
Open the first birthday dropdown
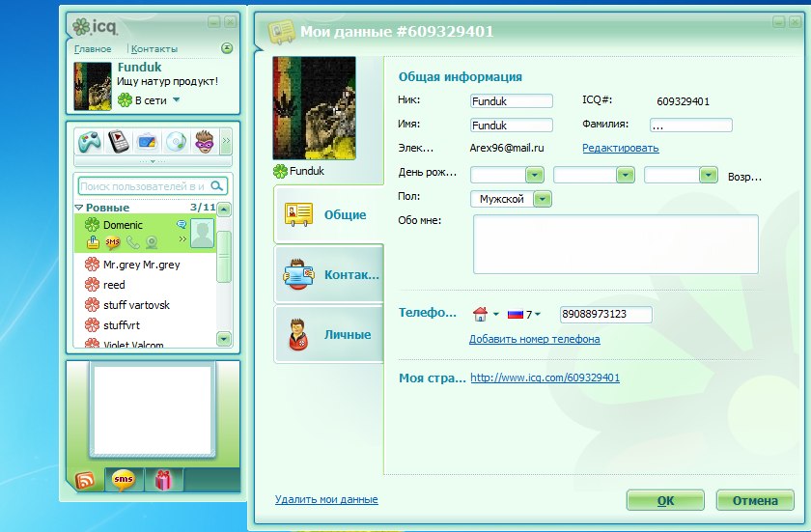(x=535, y=175)
